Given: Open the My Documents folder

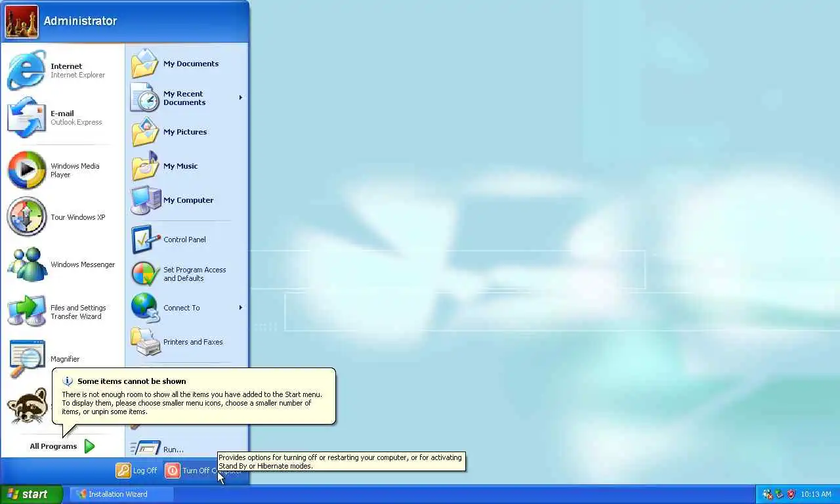Looking at the screenshot, I should pos(186,64).
